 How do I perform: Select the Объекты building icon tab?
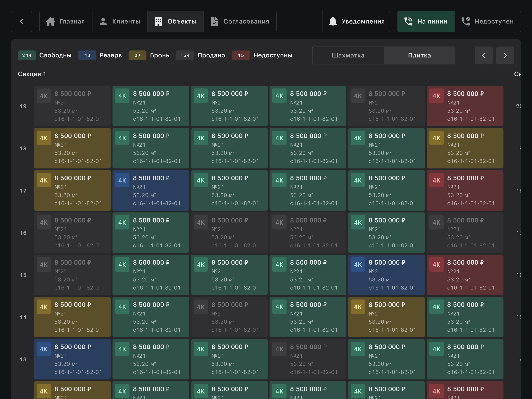[175, 21]
